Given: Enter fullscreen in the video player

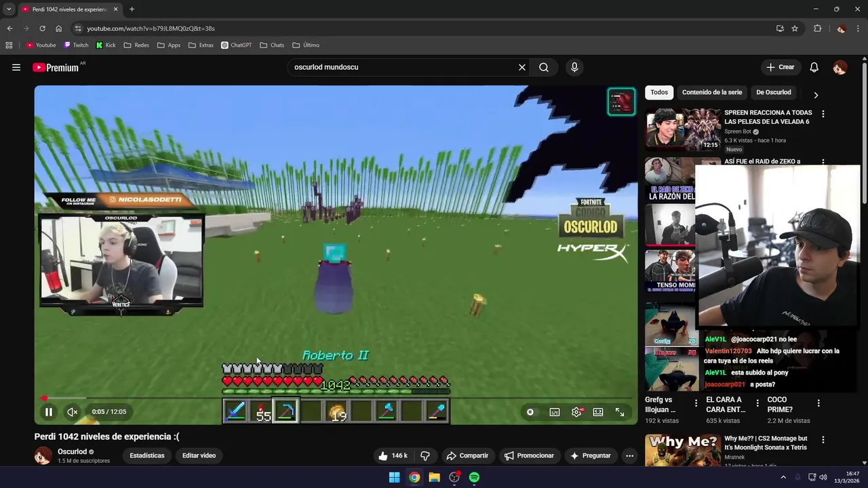Looking at the screenshot, I should coord(620,411).
